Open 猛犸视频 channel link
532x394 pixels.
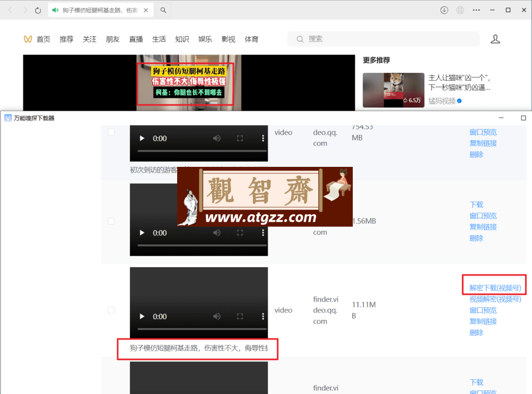click(442, 101)
